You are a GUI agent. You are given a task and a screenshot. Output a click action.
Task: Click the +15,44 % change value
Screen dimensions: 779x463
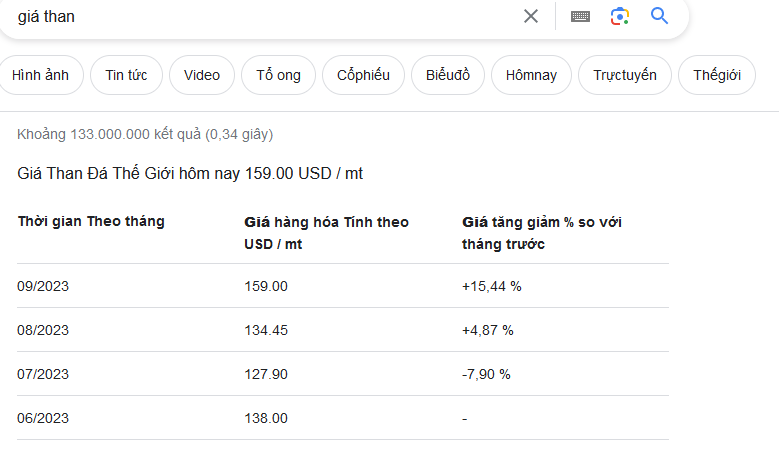[492, 286]
